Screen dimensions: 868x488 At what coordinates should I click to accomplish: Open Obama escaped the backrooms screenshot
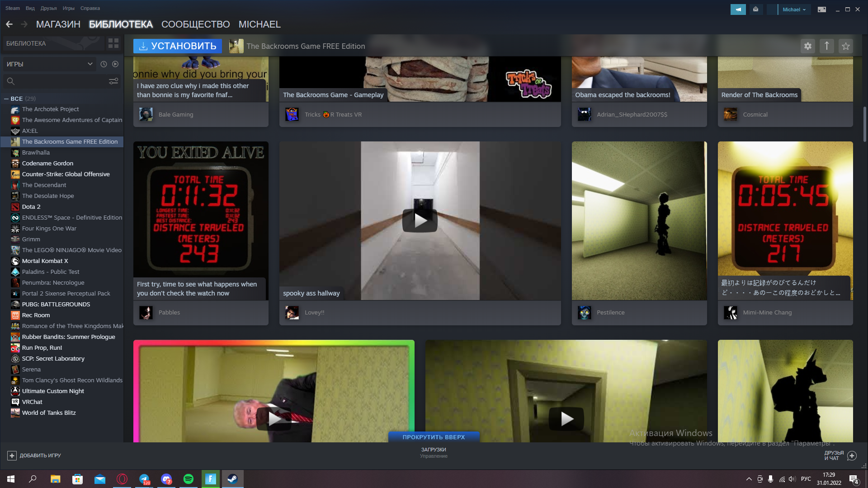click(x=639, y=79)
